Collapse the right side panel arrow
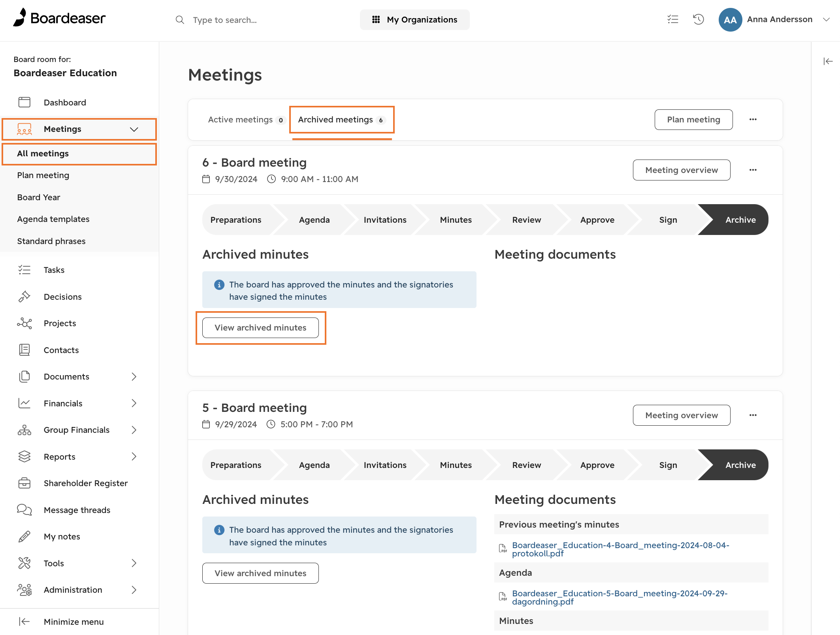 (x=828, y=61)
